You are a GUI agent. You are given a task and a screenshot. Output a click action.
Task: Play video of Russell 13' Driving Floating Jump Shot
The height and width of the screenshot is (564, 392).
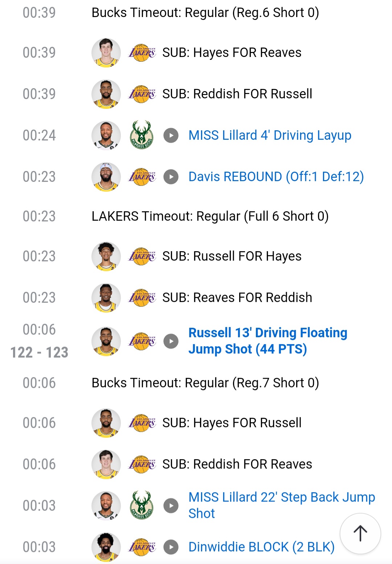click(x=171, y=341)
